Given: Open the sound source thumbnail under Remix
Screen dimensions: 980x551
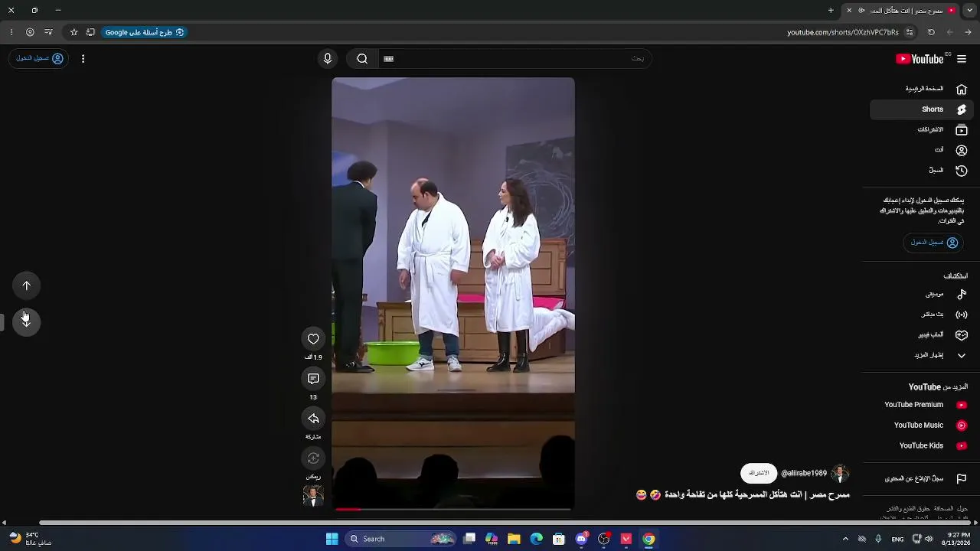Looking at the screenshot, I should click(x=313, y=496).
